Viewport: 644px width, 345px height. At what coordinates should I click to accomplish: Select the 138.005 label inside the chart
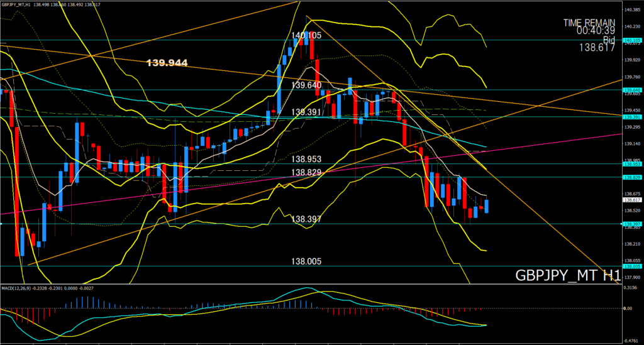coord(306,261)
